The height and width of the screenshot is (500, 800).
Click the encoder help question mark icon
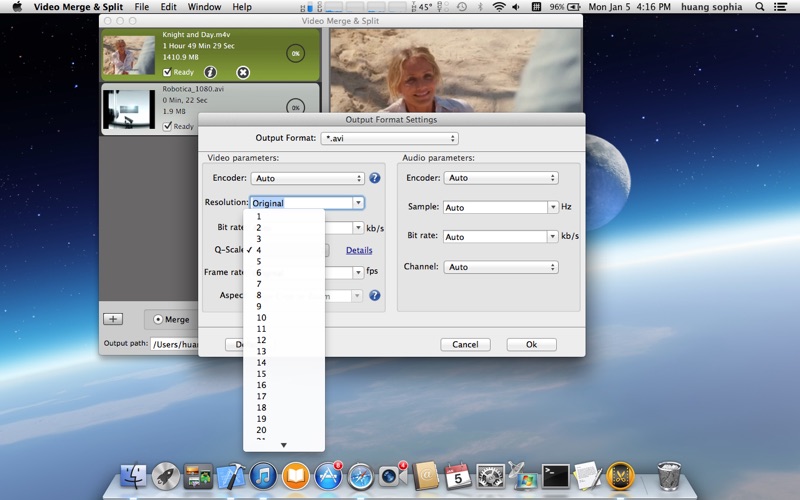[374, 178]
